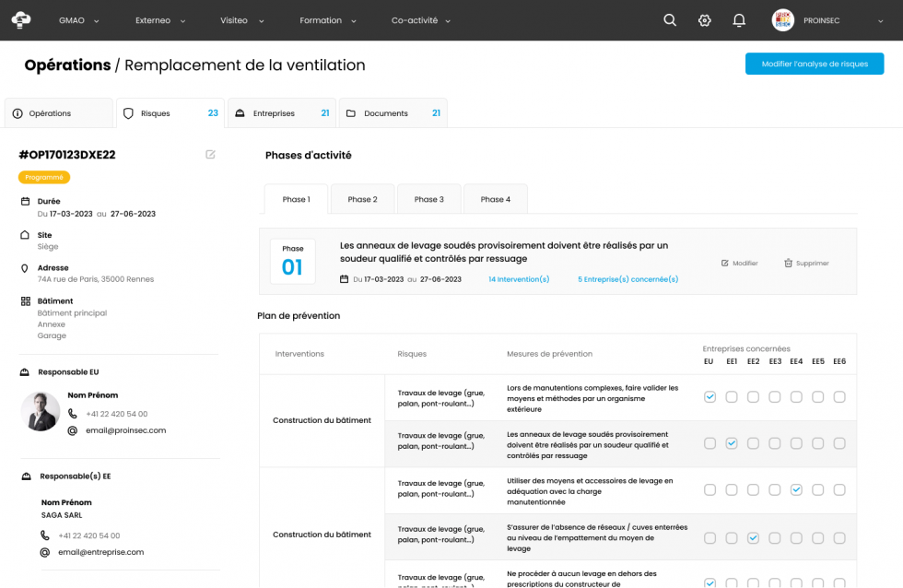The width and height of the screenshot is (903, 588).
Task: Click the PROINSEC profile avatar
Action: pos(782,20)
